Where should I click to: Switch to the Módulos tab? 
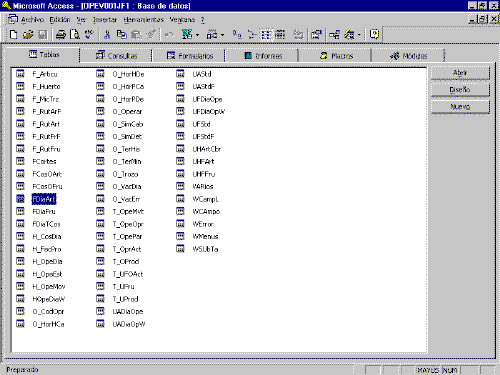pos(408,56)
